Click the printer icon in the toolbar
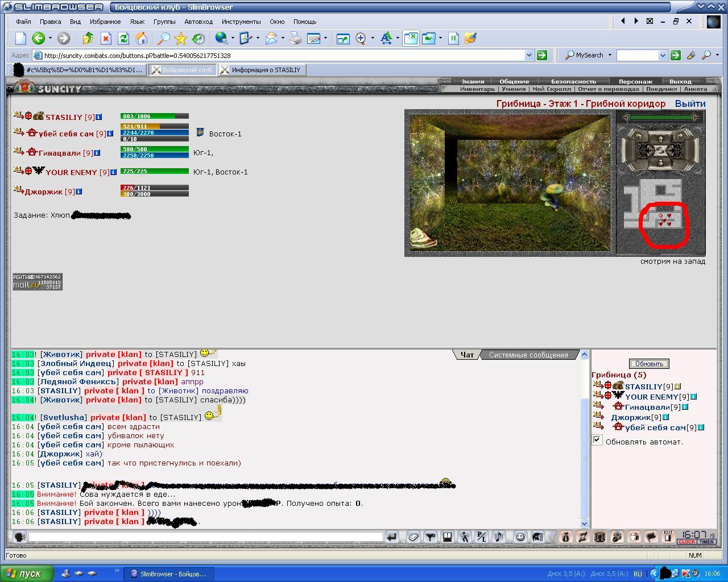 pos(295,38)
